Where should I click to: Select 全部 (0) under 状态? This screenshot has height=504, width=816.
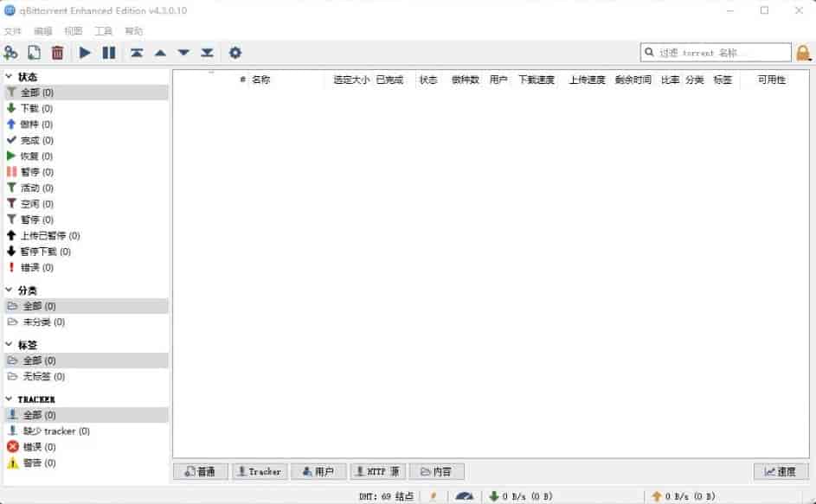coord(87,93)
